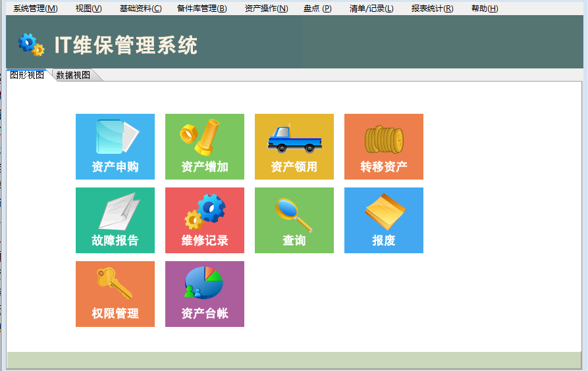
Task: Open the 视图(V) menu
Action: click(x=88, y=9)
